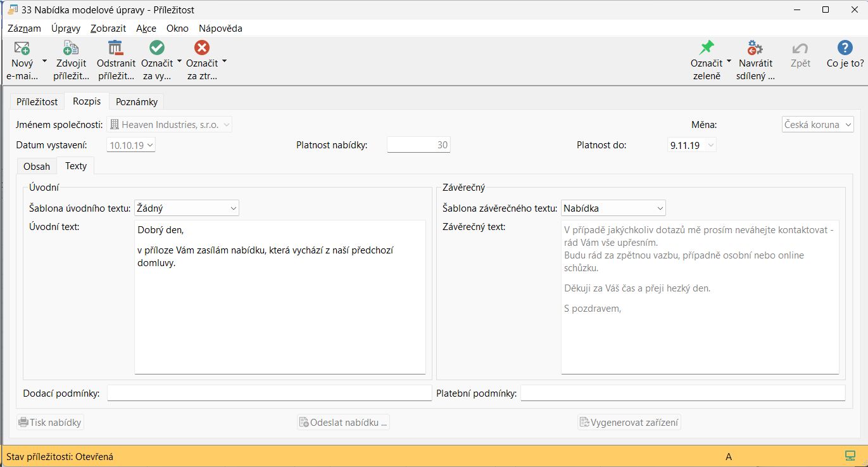The image size is (868, 467).
Task: Expand the Šablona úvodního textu dropdown
Action: tap(233, 208)
